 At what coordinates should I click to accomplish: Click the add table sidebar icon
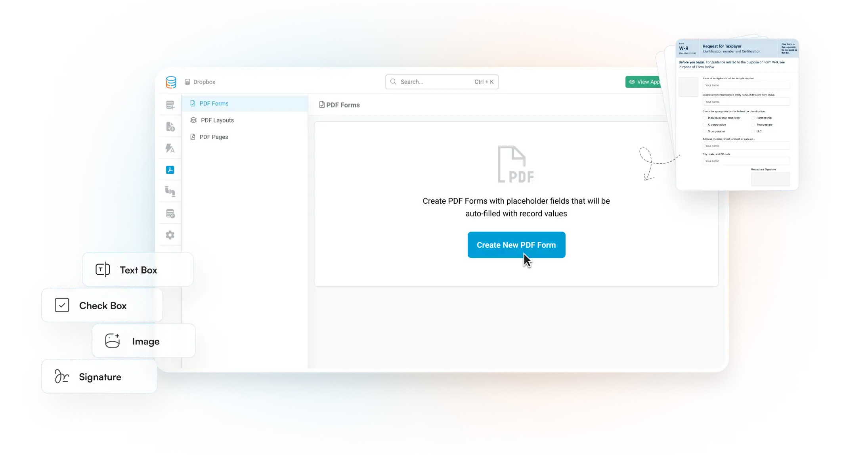[170, 105]
